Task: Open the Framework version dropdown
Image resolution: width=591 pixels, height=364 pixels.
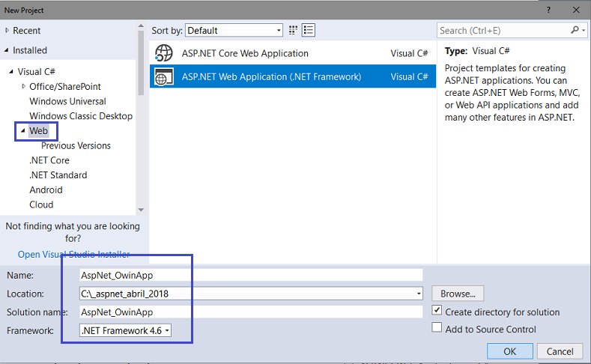Action: 125,330
